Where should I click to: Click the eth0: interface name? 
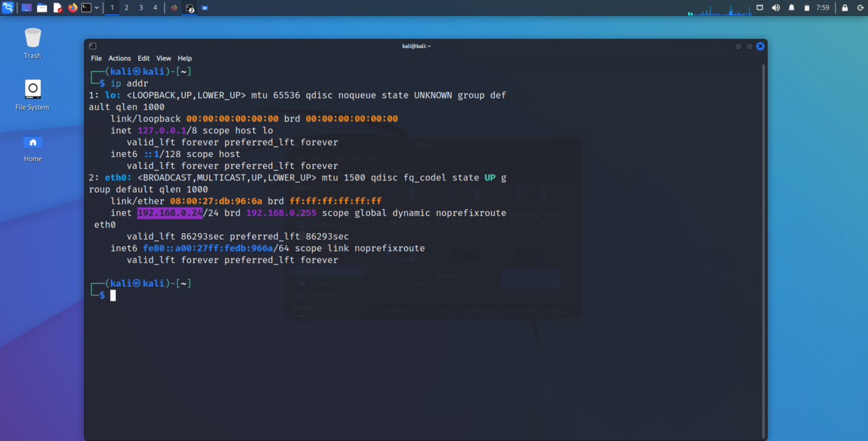point(116,177)
